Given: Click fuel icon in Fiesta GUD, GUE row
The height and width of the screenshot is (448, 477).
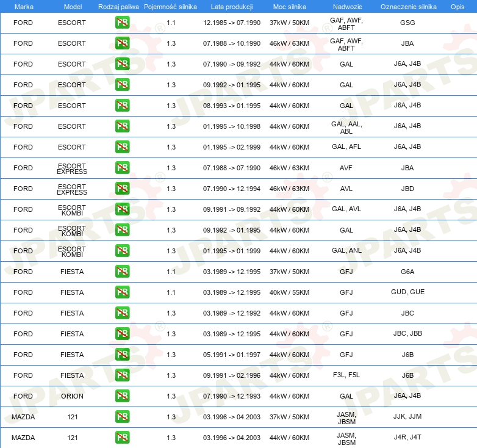Looking at the screenshot, I should tap(122, 292).
